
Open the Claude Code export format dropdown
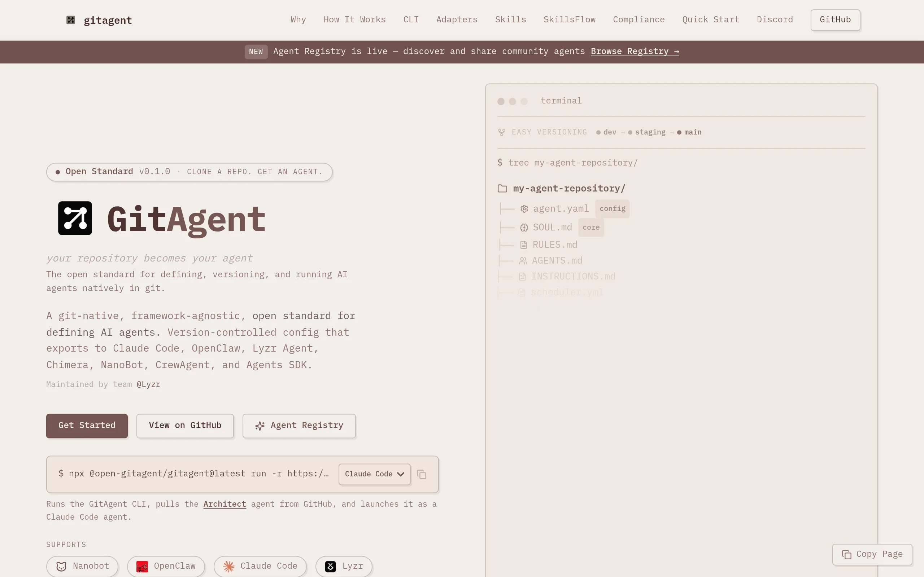pyautogui.click(x=374, y=474)
